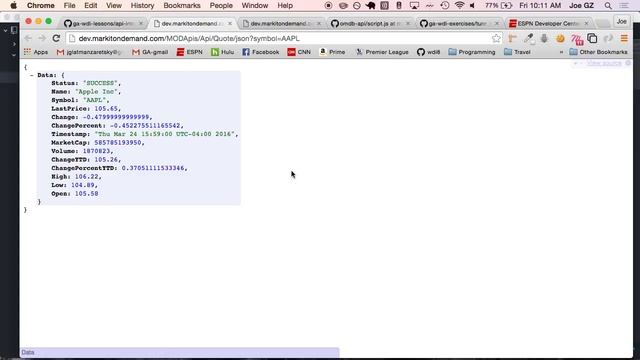
Task: Open the AirPlay display menu
Action: pyautogui.click(x=414, y=6)
